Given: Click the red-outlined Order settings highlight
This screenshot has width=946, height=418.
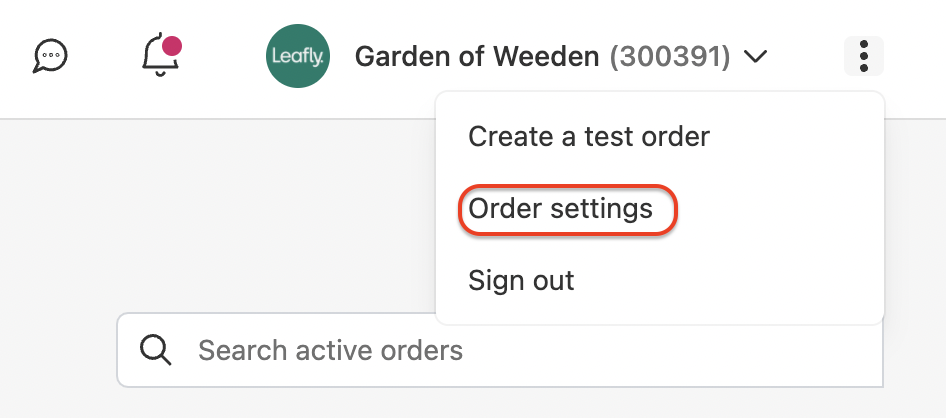Looking at the screenshot, I should pos(568,209).
